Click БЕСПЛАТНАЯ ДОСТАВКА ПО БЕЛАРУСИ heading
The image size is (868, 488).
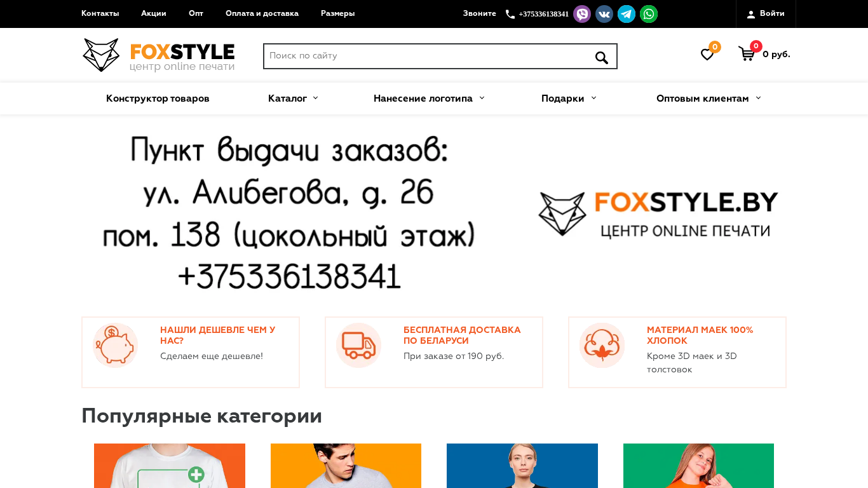tap(462, 335)
